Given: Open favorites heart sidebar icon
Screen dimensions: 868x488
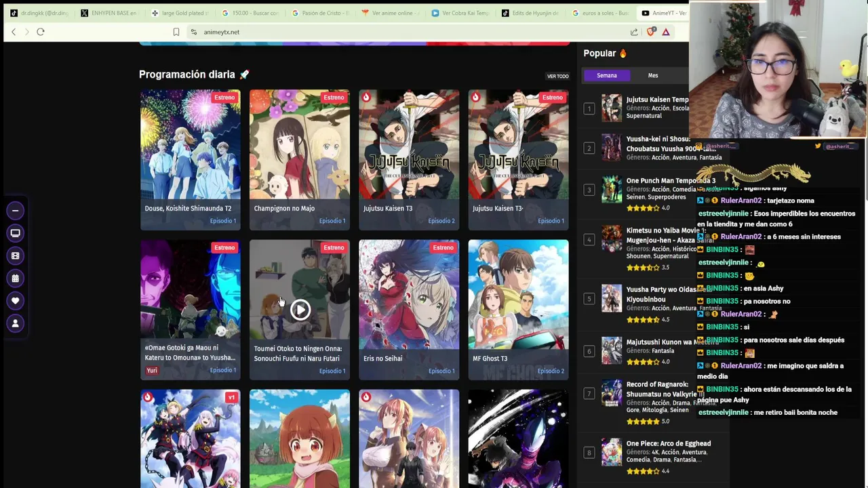Looking at the screenshot, I should [15, 301].
